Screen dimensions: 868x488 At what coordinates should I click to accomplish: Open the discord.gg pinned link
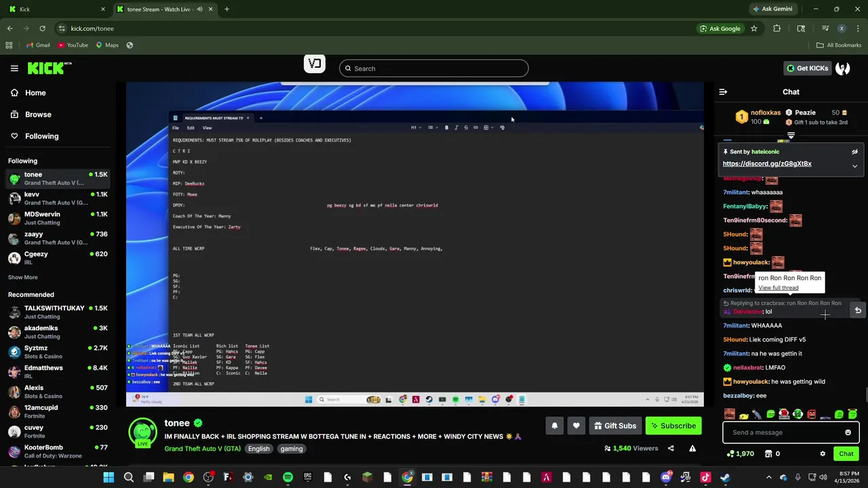[767, 163]
